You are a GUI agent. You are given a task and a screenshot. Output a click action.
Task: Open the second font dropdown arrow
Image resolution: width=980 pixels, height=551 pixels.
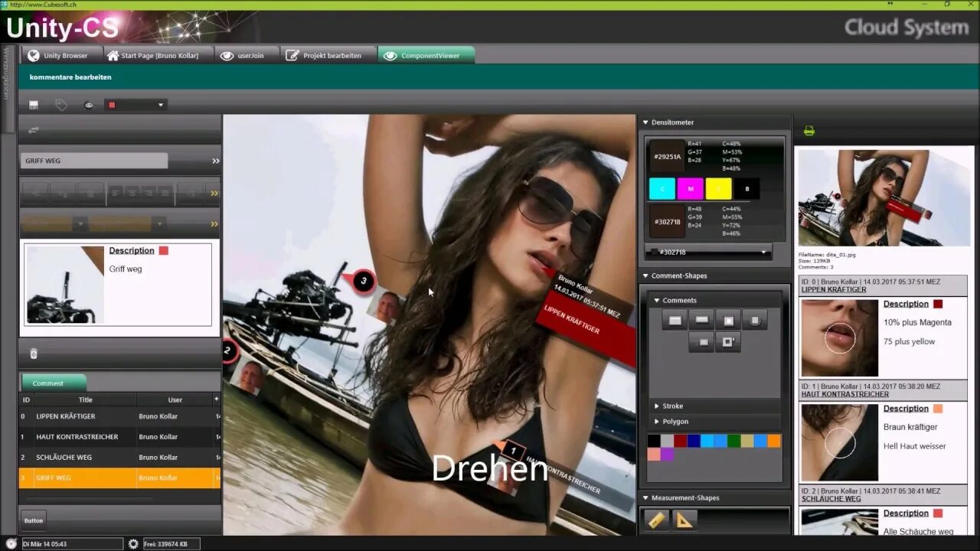point(159,223)
